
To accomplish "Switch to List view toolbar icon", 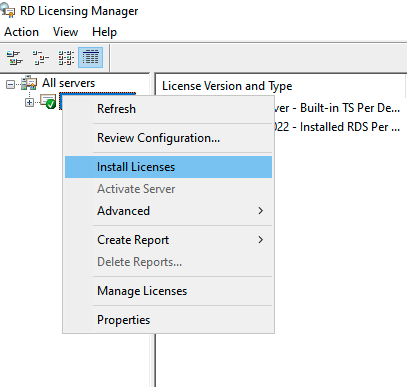I will point(66,58).
